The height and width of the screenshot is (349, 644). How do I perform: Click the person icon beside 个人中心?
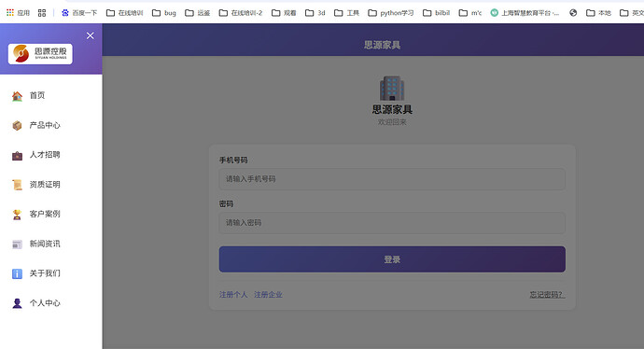(17, 303)
